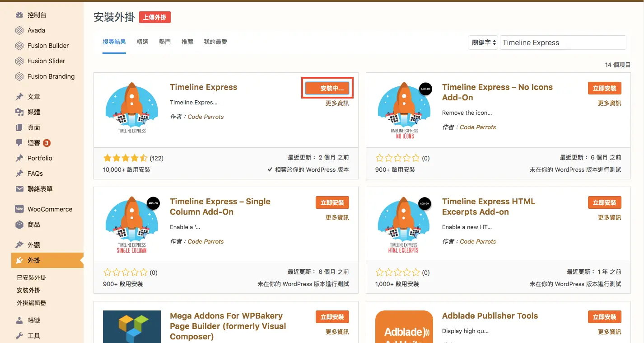Click the wrench icon next to 工具
Screen dimensions: 644x343
(x=19, y=336)
